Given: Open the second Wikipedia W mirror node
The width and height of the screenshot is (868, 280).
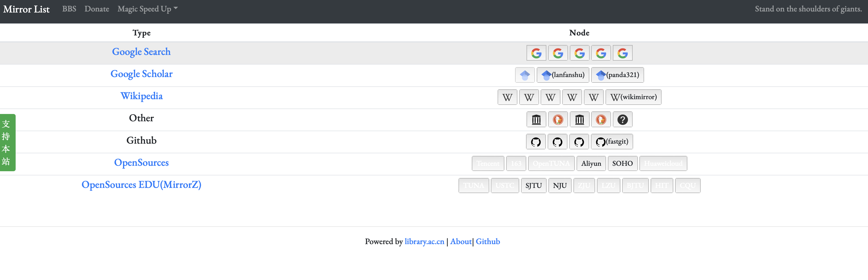Looking at the screenshot, I should click(x=529, y=97).
